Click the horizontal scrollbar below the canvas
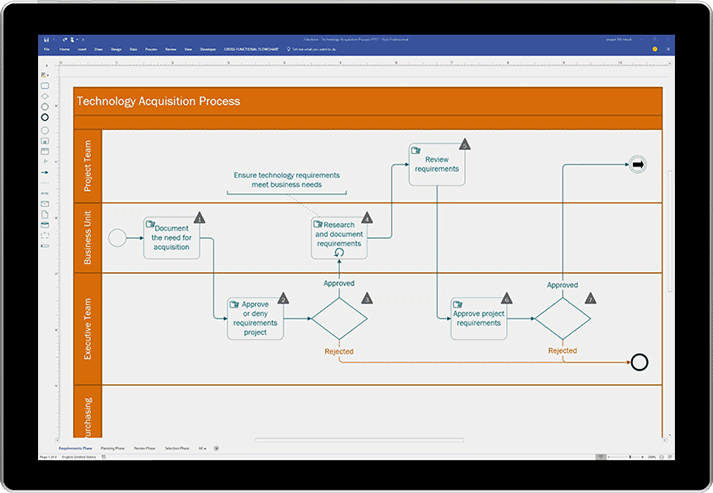713x493 pixels. [x=359, y=440]
